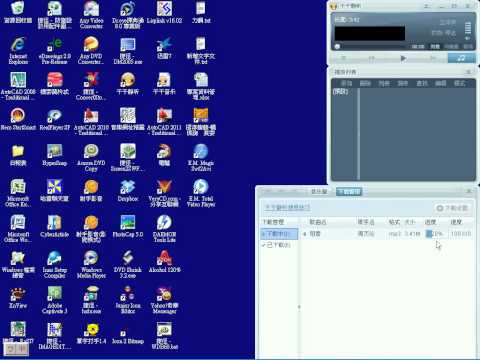Launch Adobe Captivate 3
This screenshot has height=360, width=480.
pos(55,301)
